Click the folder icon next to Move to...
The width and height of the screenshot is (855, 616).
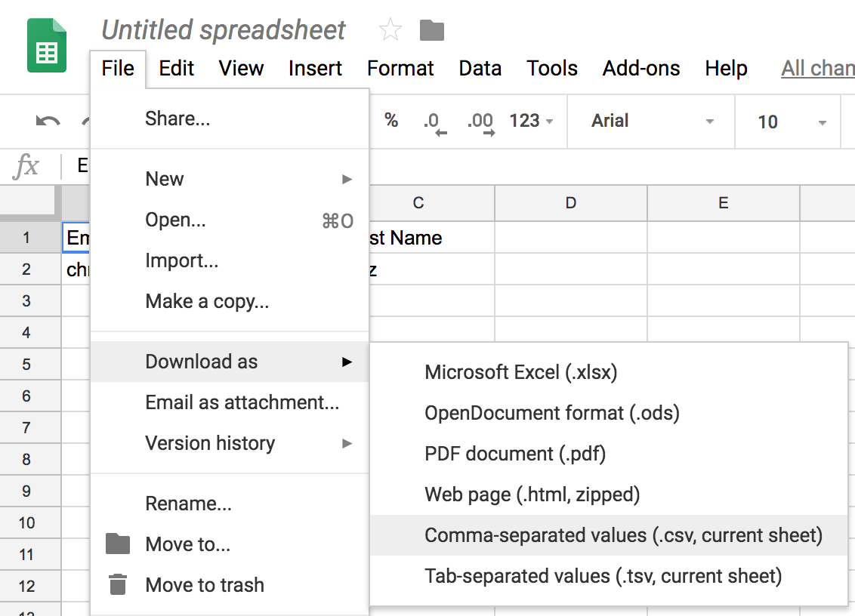(118, 544)
